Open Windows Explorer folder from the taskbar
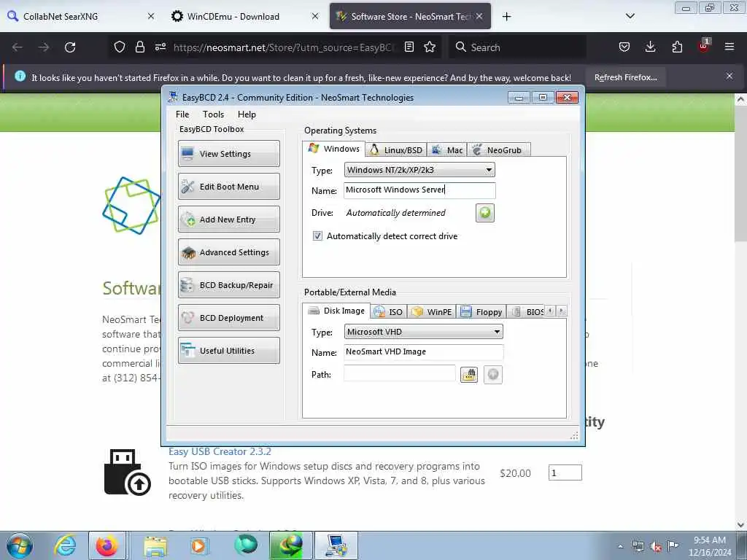 (156, 546)
